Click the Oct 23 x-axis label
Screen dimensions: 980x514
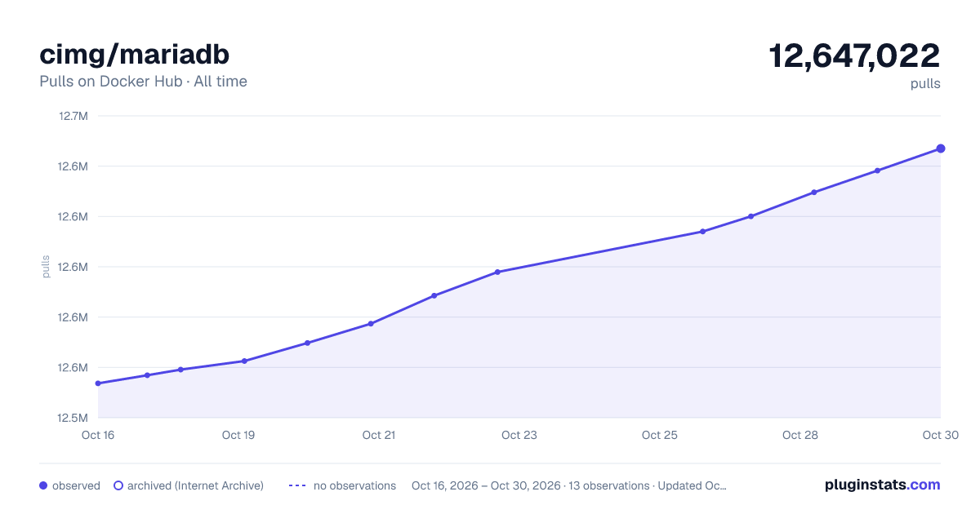(519, 435)
